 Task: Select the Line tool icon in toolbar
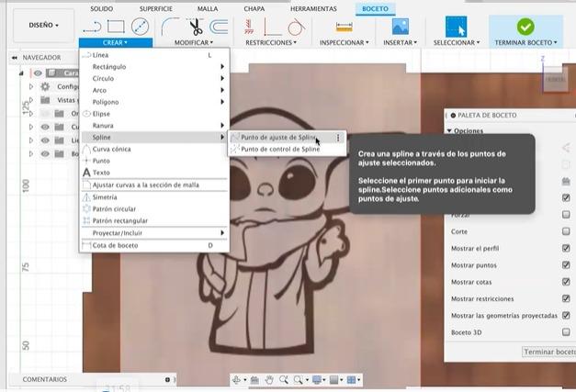coord(92,27)
